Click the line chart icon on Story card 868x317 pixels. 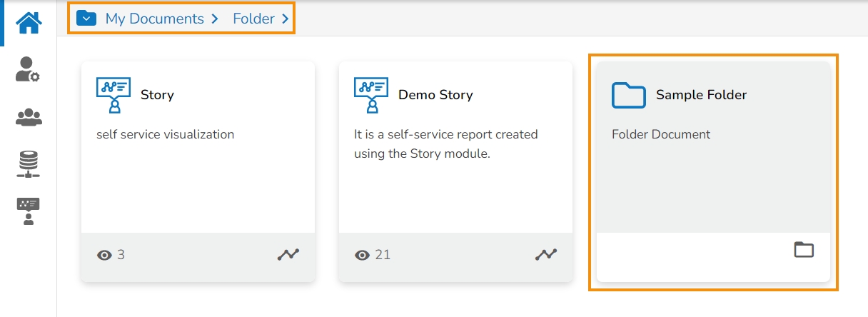coord(288,254)
